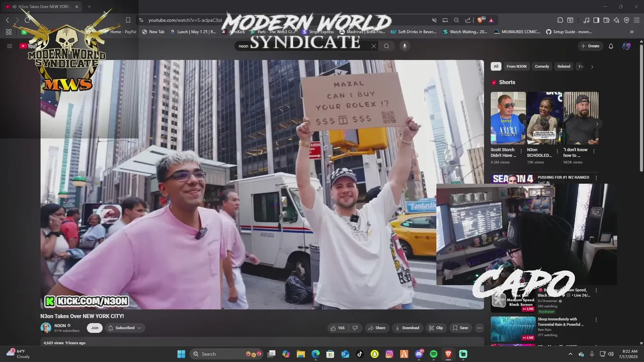Screen dimensions: 644x362
Task: Open more actions ellipsis under video
Action: tap(479, 328)
